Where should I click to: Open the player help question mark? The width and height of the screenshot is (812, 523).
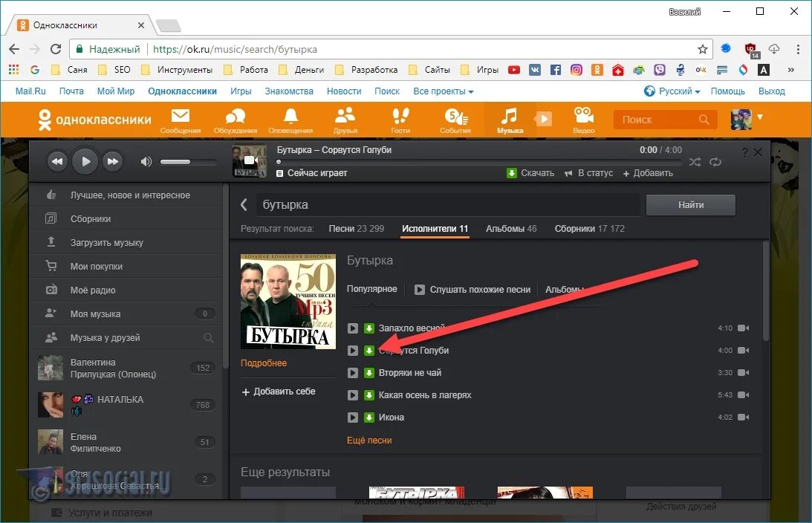[x=744, y=152]
